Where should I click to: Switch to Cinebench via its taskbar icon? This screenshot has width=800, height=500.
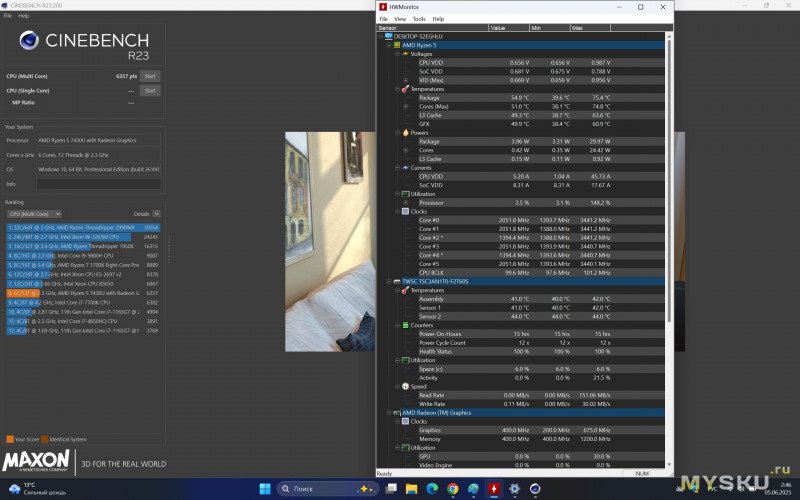[x=535, y=489]
